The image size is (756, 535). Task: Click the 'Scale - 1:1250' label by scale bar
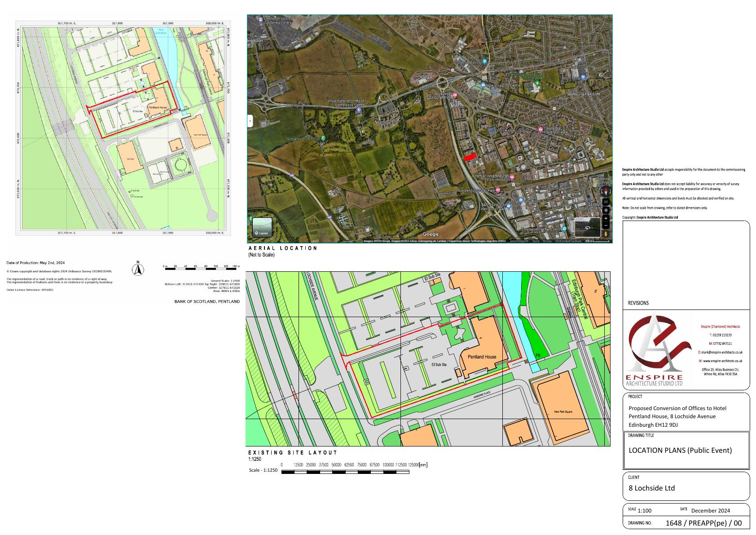(x=263, y=470)
